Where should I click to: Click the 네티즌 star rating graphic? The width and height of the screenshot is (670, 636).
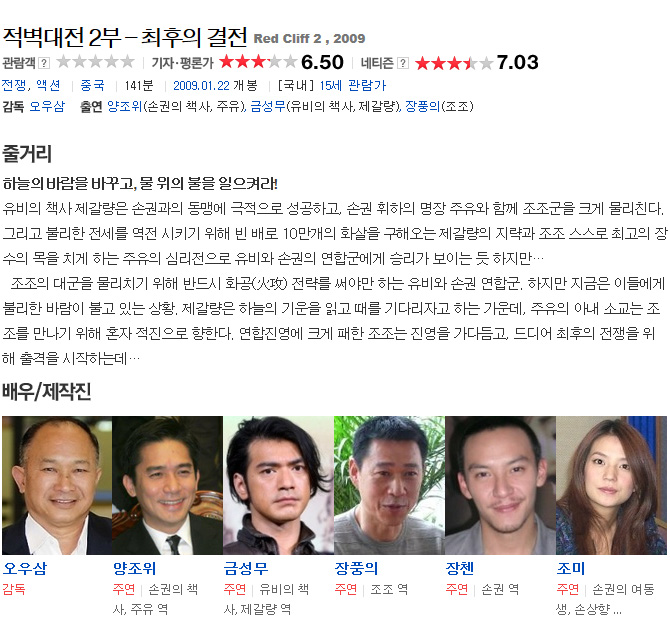click(454, 63)
